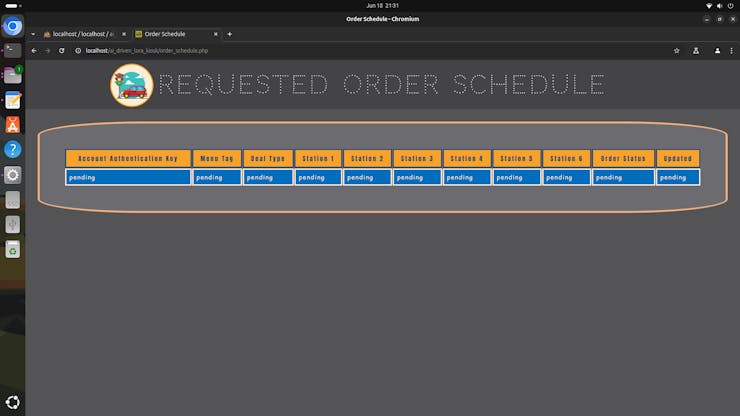Open network status indicator
The width and height of the screenshot is (740, 416).
click(709, 6)
